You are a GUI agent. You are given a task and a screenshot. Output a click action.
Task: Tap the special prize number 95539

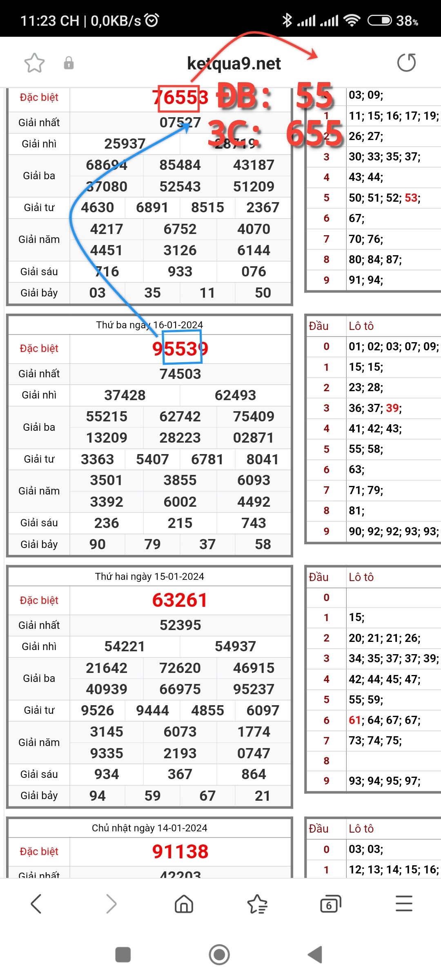pyautogui.click(x=180, y=349)
